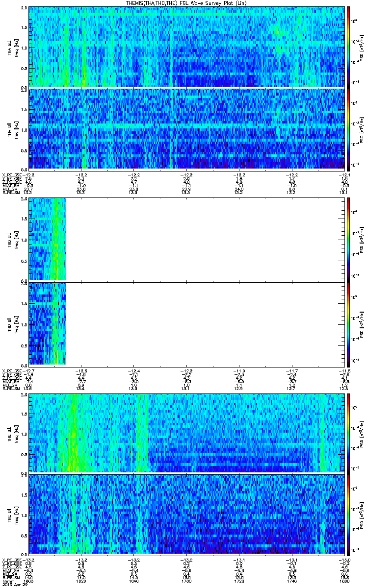Click the 1640 time tick label
The width and height of the screenshot is (368, 588).
click(x=133, y=582)
